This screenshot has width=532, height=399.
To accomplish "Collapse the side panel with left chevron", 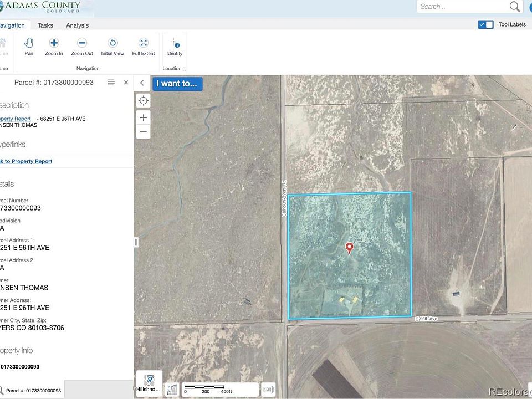I will click(142, 83).
